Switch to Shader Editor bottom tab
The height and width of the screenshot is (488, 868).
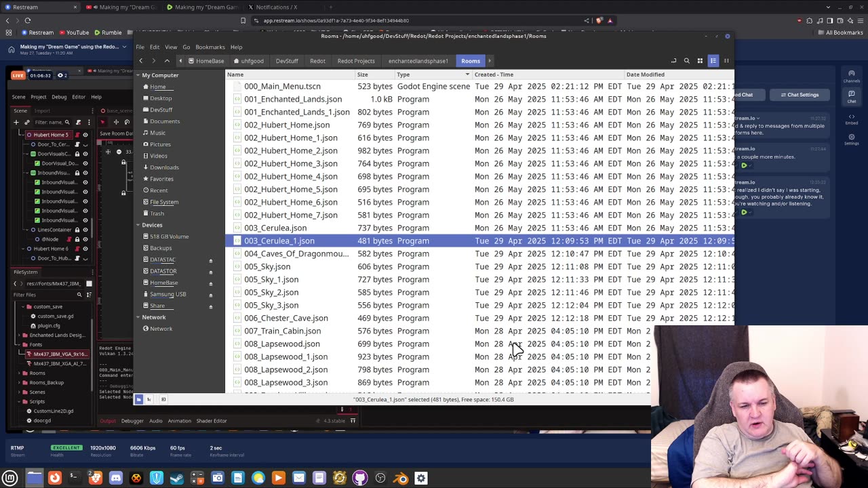[x=212, y=421]
